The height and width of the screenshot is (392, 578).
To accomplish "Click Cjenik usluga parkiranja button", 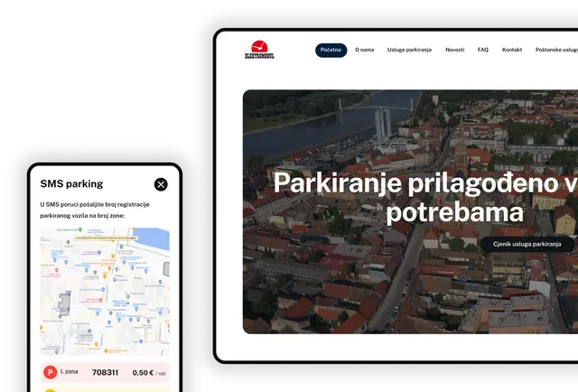I will 527,244.
